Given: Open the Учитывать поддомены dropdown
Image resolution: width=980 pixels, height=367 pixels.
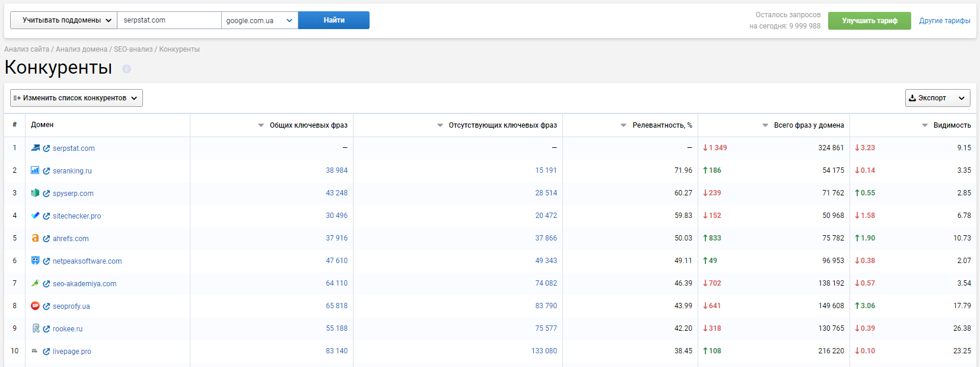Looking at the screenshot, I should (63, 20).
